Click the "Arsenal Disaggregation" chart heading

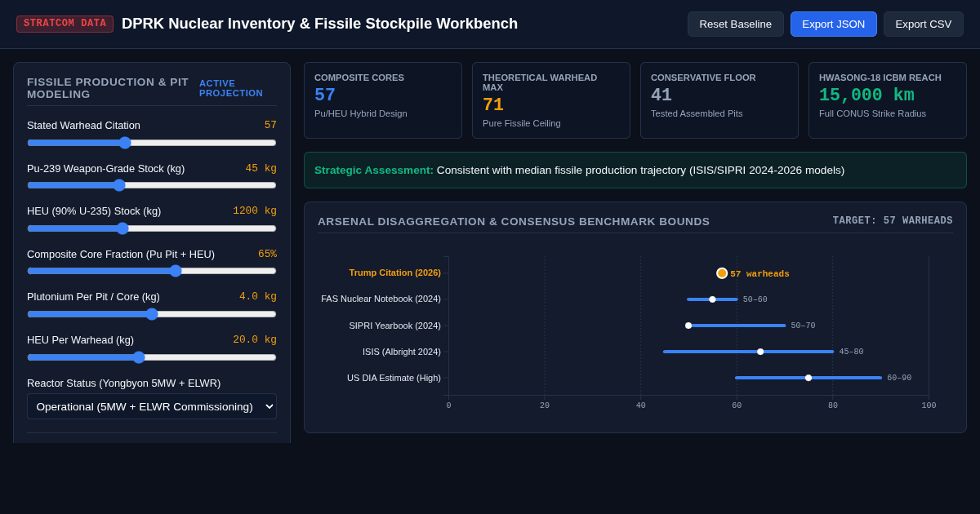[514, 221]
